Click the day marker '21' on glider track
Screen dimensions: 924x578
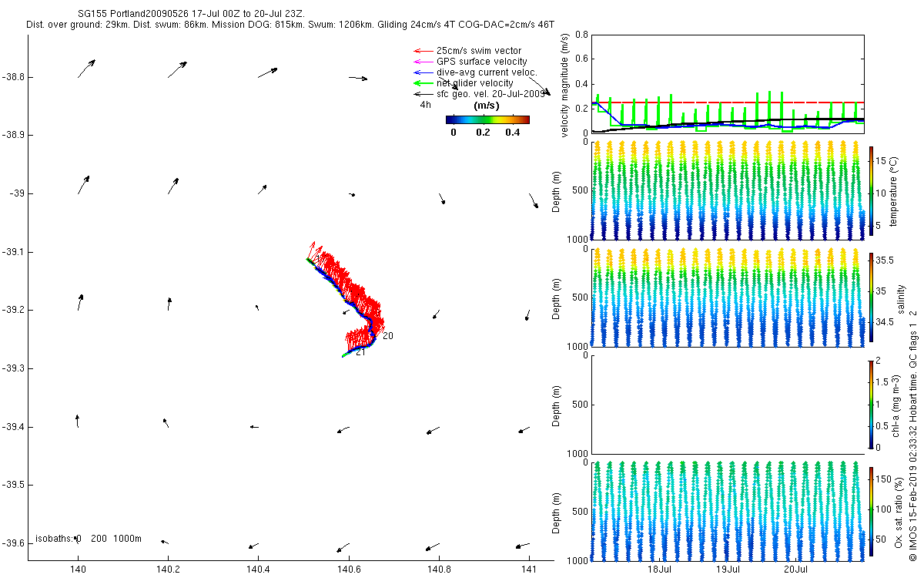point(360,352)
